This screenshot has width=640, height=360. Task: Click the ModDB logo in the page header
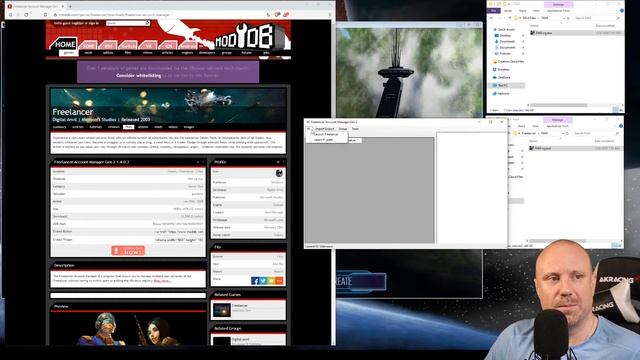point(250,38)
